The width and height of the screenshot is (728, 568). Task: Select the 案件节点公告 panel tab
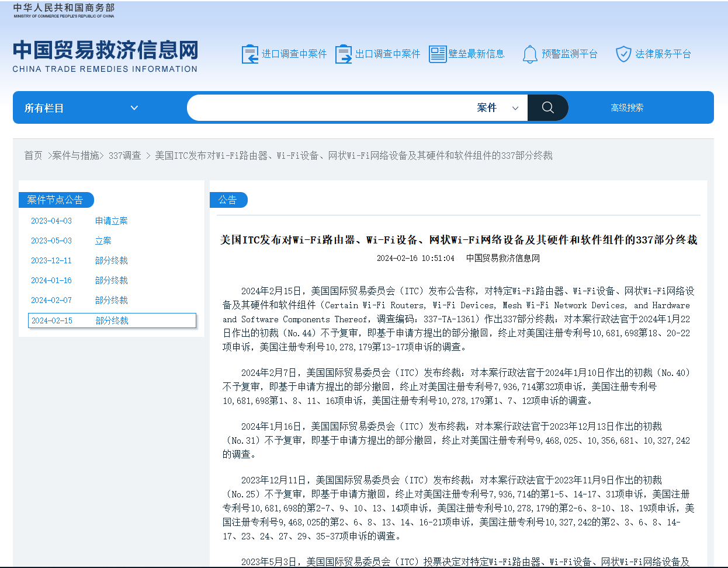point(56,200)
